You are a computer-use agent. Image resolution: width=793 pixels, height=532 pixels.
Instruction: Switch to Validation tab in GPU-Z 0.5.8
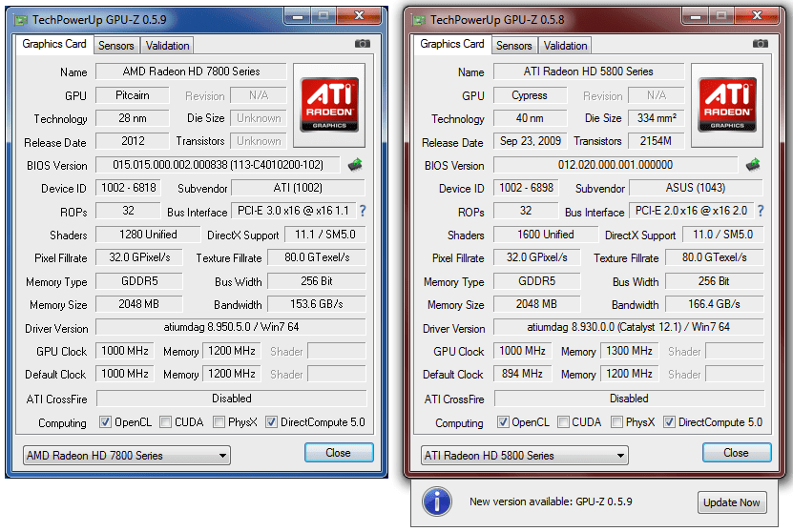tap(566, 46)
